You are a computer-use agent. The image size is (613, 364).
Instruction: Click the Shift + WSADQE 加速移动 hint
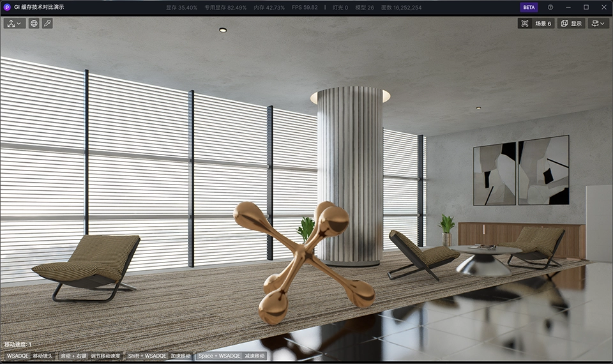[x=159, y=356]
